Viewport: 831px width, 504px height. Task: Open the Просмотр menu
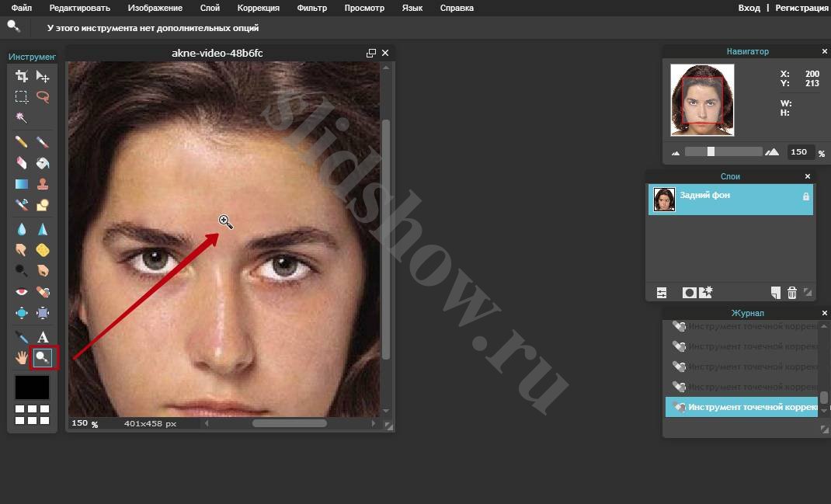[x=364, y=8]
